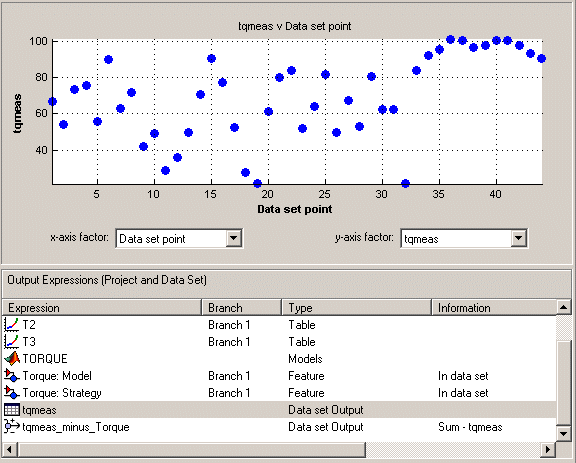Select the tqmeas_minus_Torque row
The image size is (576, 463).
point(280,427)
